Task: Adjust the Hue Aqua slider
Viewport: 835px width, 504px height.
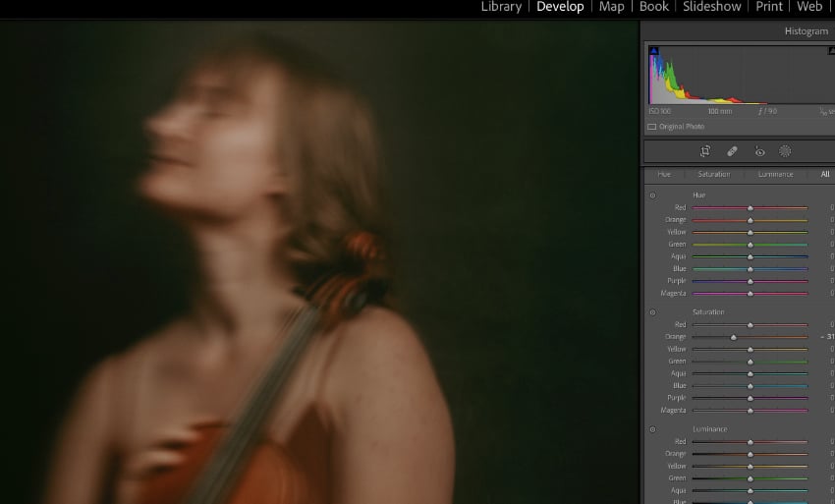Action: [x=750, y=256]
